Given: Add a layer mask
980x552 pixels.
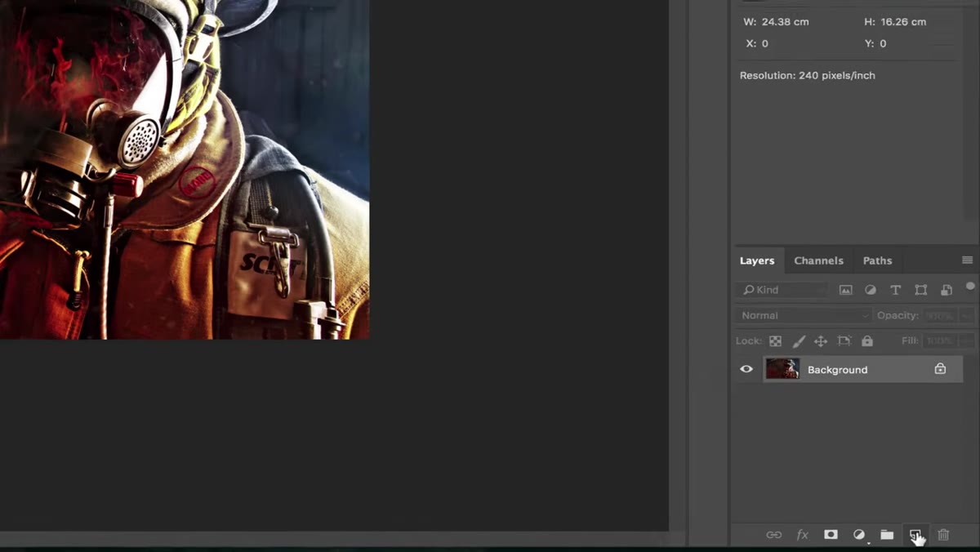Looking at the screenshot, I should tap(831, 535).
